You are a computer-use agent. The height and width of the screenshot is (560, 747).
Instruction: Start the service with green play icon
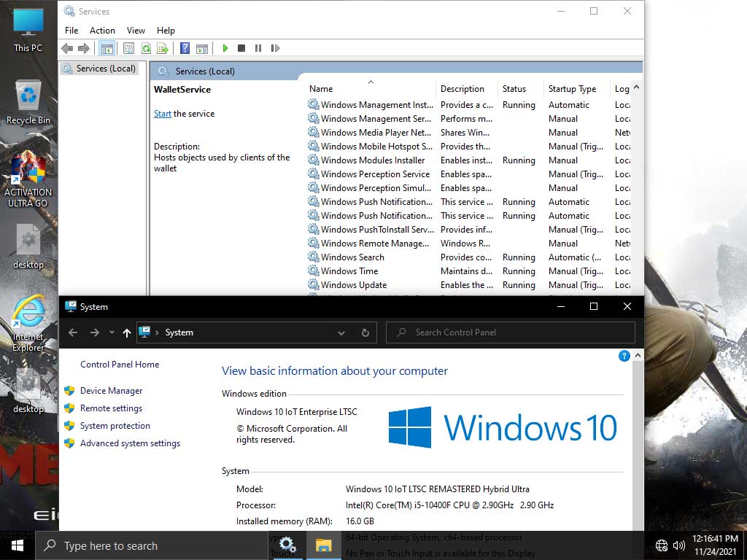click(x=225, y=48)
